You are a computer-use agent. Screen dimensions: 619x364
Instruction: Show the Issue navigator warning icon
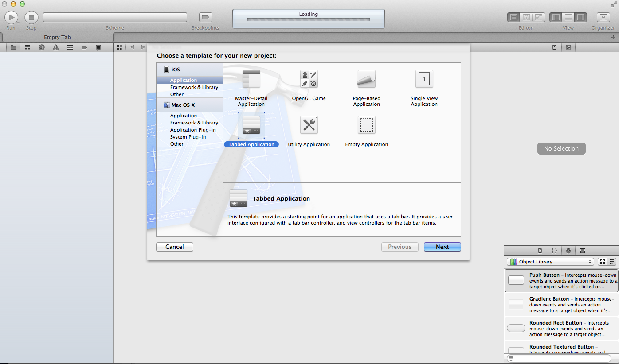(x=56, y=47)
